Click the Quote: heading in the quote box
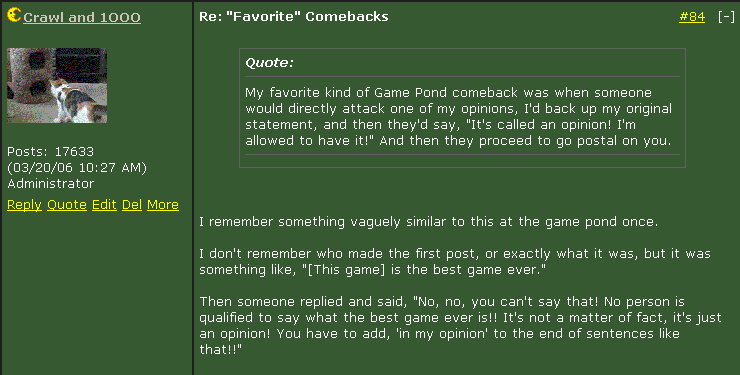Image resolution: width=740 pixels, height=375 pixels. [x=269, y=63]
